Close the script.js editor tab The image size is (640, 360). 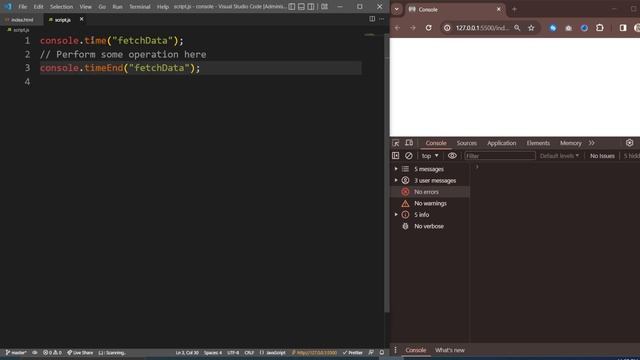click(81, 19)
